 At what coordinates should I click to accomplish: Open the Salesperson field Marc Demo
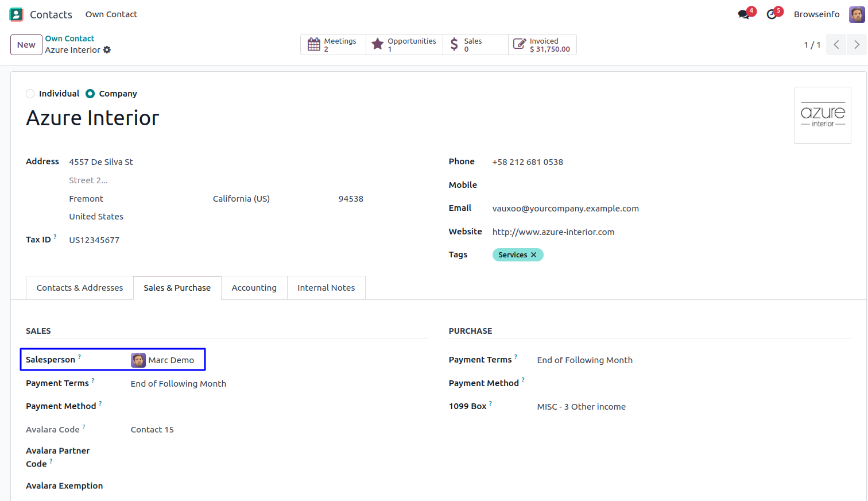tap(170, 360)
